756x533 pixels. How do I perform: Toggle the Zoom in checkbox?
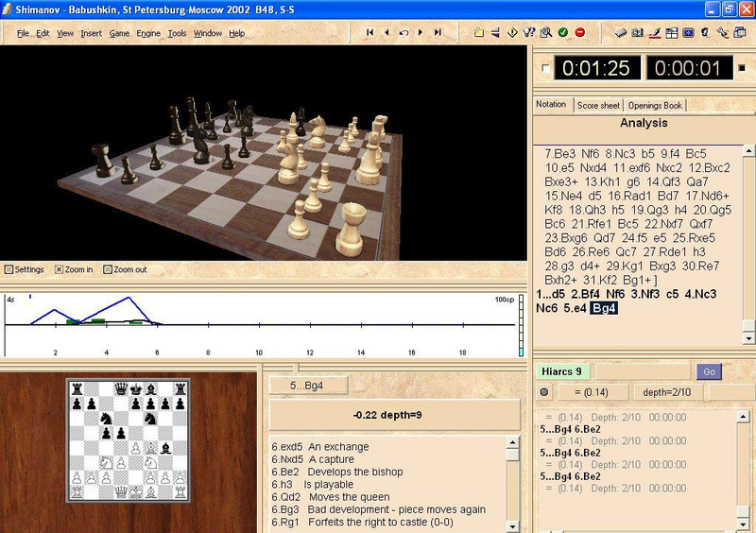click(59, 269)
